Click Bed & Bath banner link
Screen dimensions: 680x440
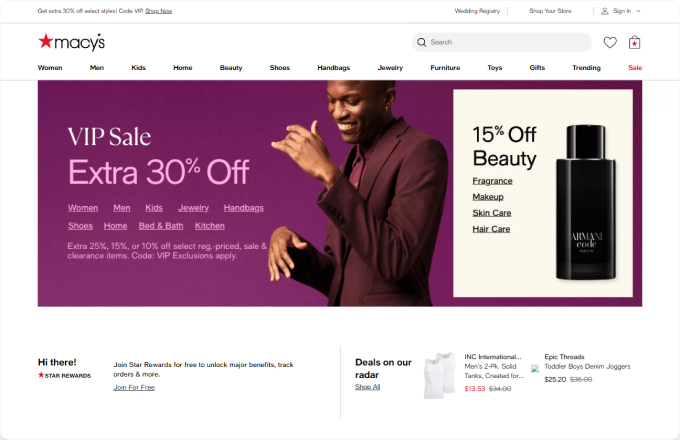pyautogui.click(x=161, y=226)
